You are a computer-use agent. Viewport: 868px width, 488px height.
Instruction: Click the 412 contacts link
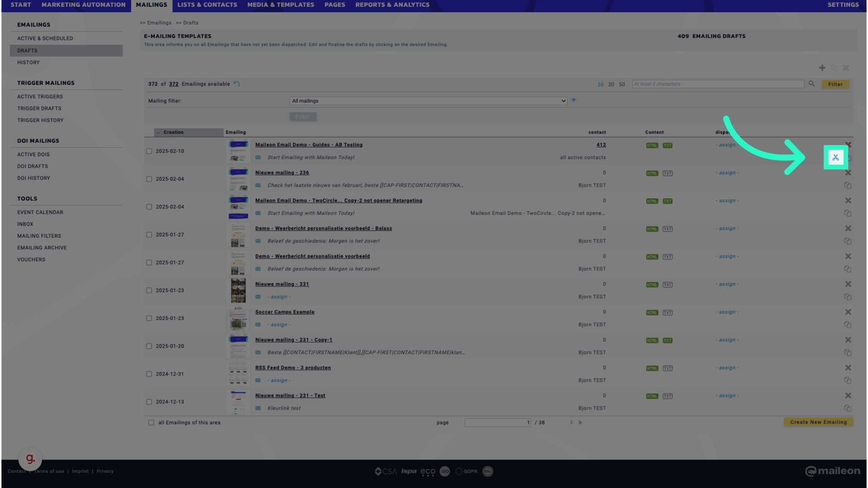click(601, 145)
